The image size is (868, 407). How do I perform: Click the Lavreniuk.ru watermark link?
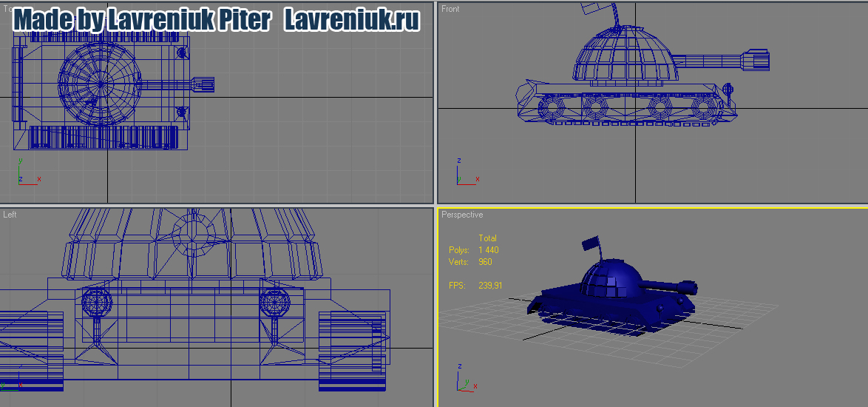pos(351,20)
